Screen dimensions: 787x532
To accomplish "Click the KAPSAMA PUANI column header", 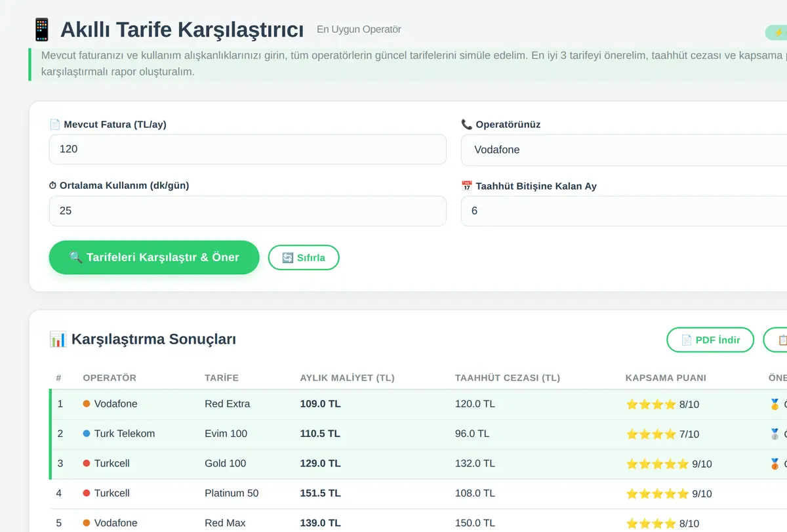I will pyautogui.click(x=666, y=378).
